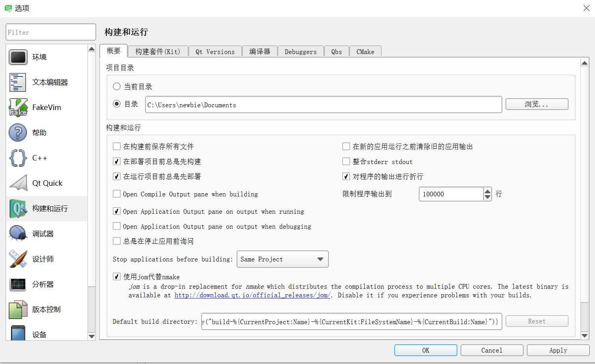Viewport: 595px width, 364px height.
Task: Confirm settings with OK button
Action: pyautogui.click(x=425, y=350)
